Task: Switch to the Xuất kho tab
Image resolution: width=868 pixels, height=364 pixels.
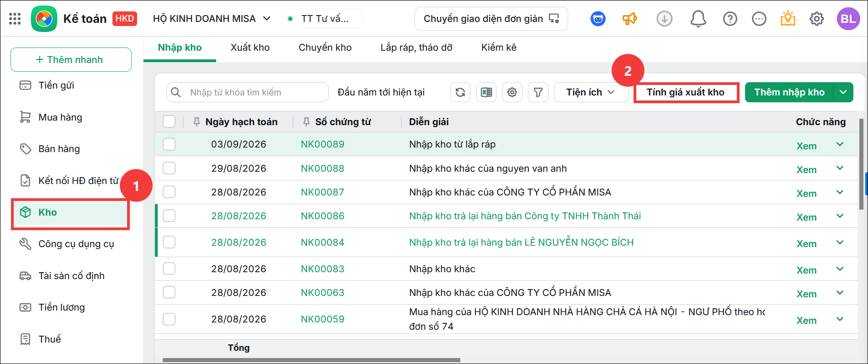Action: tap(250, 47)
